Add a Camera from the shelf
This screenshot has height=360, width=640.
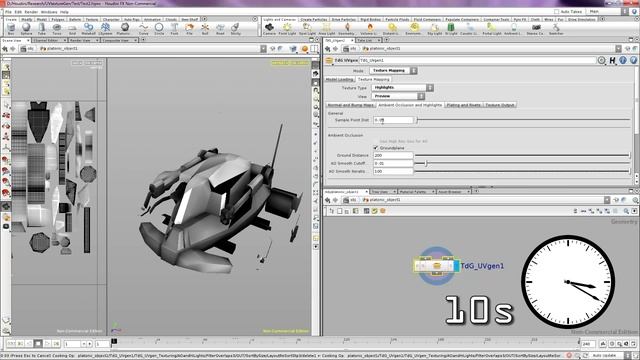coord(269,29)
